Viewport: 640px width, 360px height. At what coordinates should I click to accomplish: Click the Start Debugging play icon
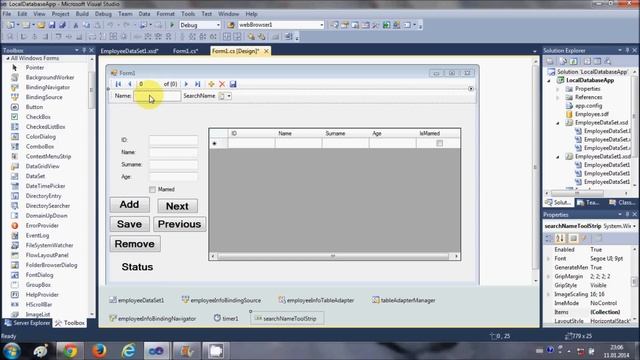click(x=172, y=25)
